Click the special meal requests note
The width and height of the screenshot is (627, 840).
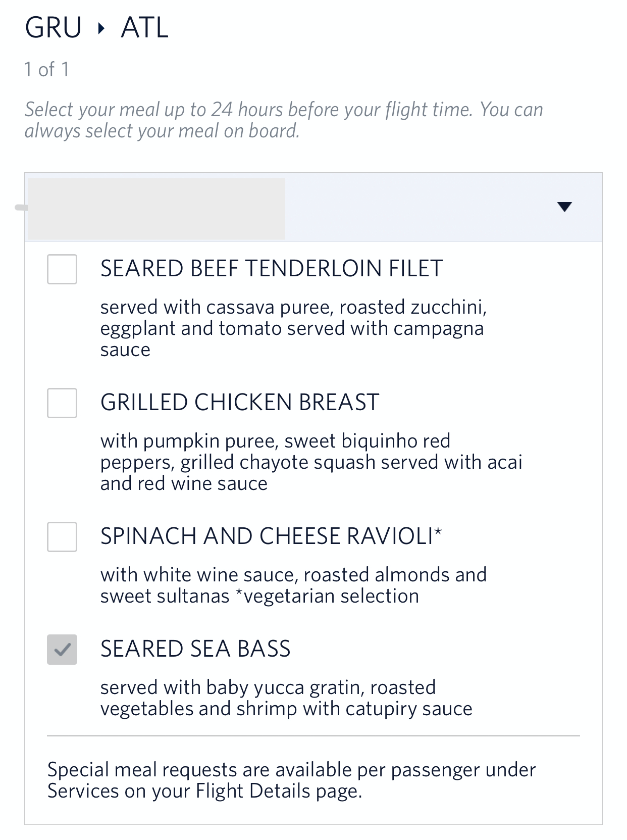[x=291, y=780]
